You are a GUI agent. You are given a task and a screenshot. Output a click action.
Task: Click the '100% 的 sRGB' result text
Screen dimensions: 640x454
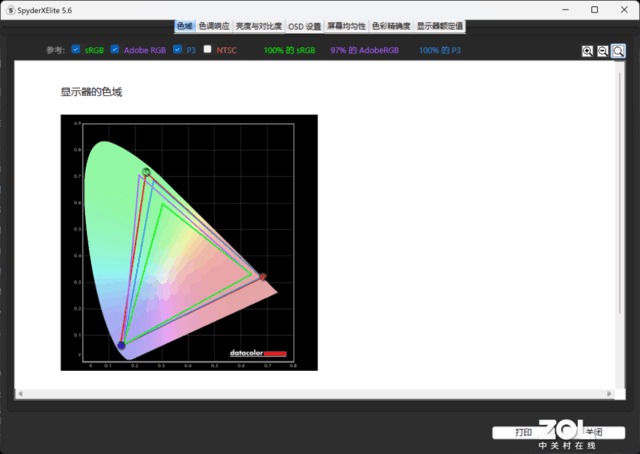coord(289,50)
